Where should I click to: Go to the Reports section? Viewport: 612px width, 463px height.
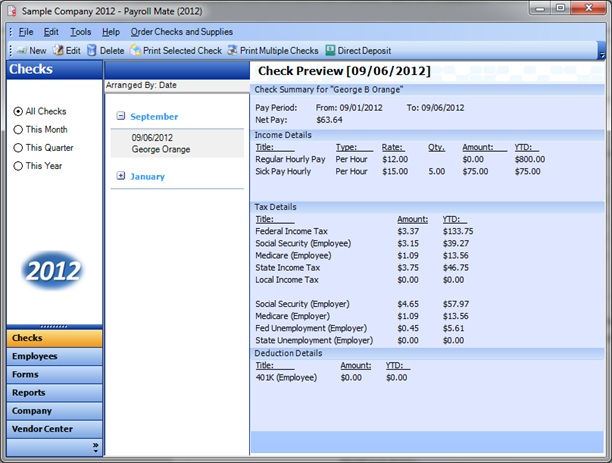(x=28, y=392)
